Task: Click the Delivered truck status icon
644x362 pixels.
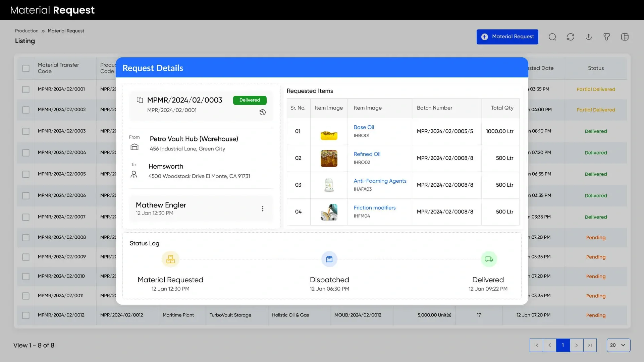Action: (x=489, y=259)
